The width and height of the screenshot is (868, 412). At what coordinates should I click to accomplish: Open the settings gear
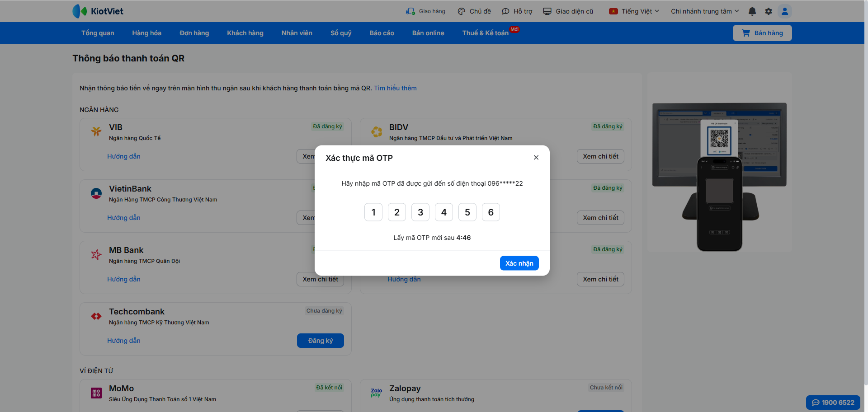[769, 11]
